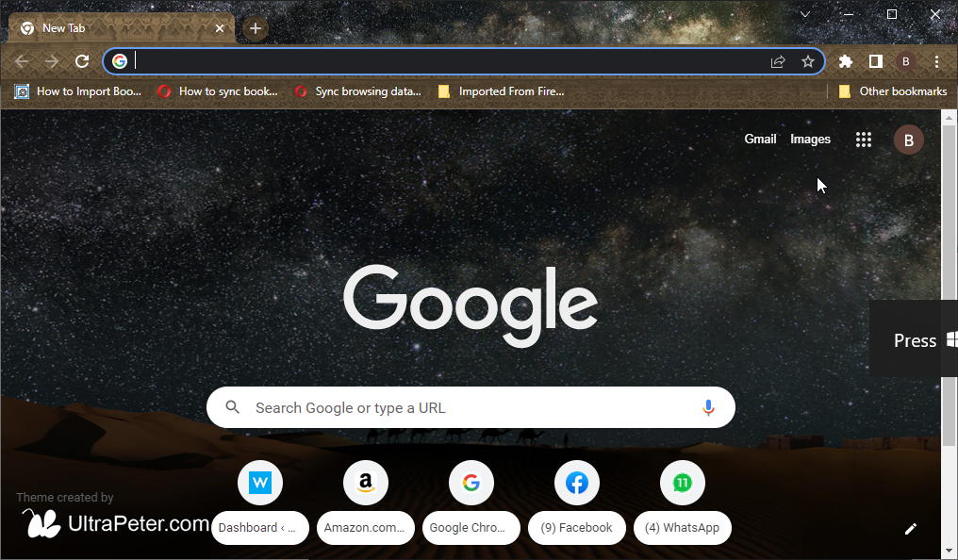The image size is (958, 560).
Task: Click the magnifier icon in search box
Action: tap(233, 407)
